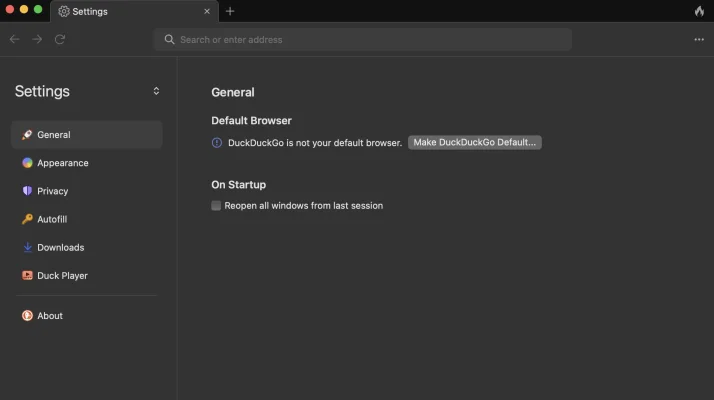714x400 pixels.
Task: Open General settings in the sidebar
Action: click(x=87, y=135)
